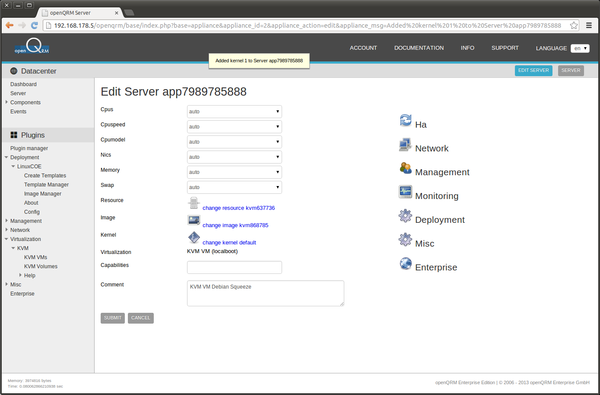Open Image Manager under LinuxCOE
Screen dimensions: 600x395
click(x=42, y=194)
